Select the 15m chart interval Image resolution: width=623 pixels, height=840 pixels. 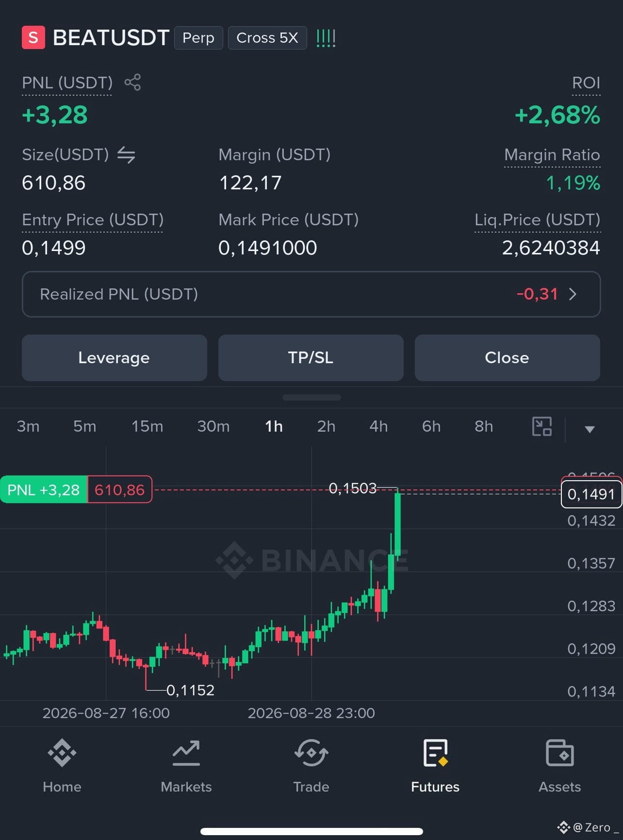coord(148,426)
